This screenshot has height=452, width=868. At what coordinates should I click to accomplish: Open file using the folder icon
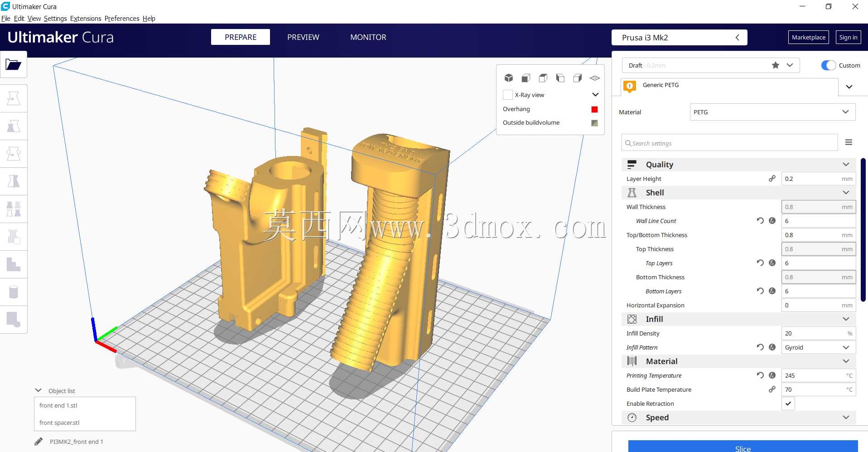pyautogui.click(x=14, y=64)
